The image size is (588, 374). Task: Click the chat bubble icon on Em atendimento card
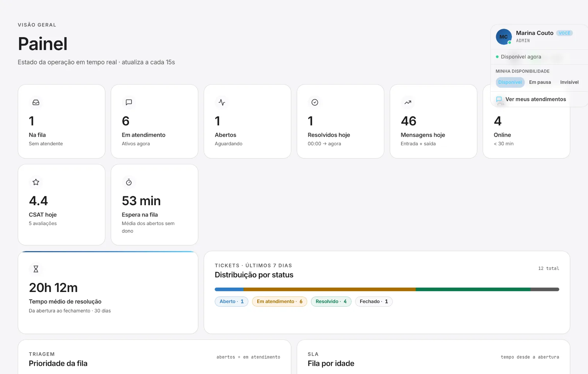(x=129, y=102)
